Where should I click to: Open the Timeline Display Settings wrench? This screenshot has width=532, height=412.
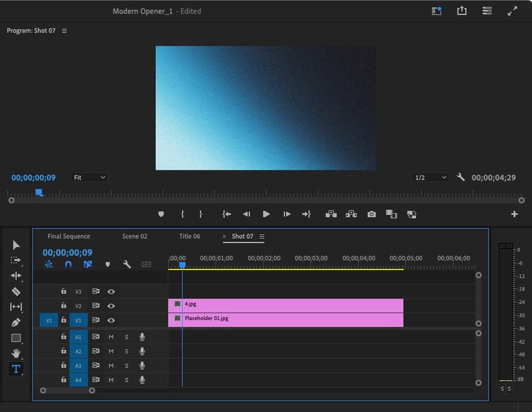tap(127, 264)
